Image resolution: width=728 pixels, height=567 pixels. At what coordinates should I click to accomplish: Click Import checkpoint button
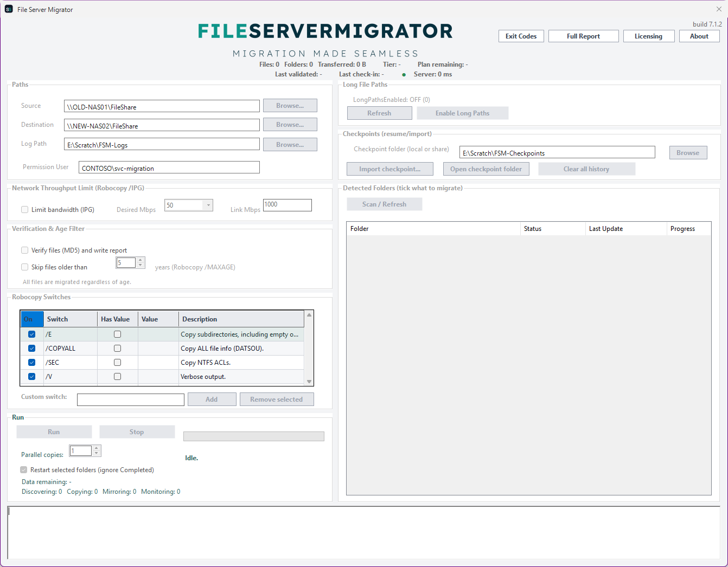coord(390,169)
